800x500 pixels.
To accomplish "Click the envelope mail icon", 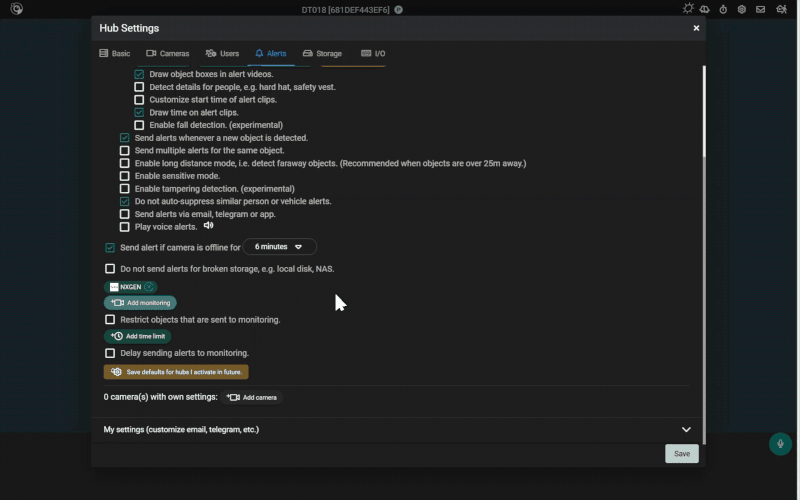I will tap(760, 9).
